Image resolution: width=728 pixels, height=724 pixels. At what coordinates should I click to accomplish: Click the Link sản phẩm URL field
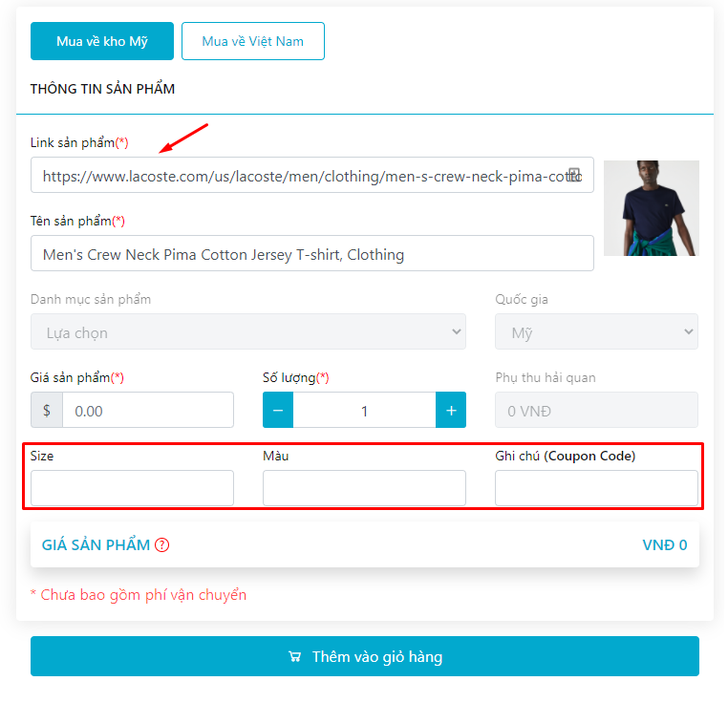[x=296, y=176]
